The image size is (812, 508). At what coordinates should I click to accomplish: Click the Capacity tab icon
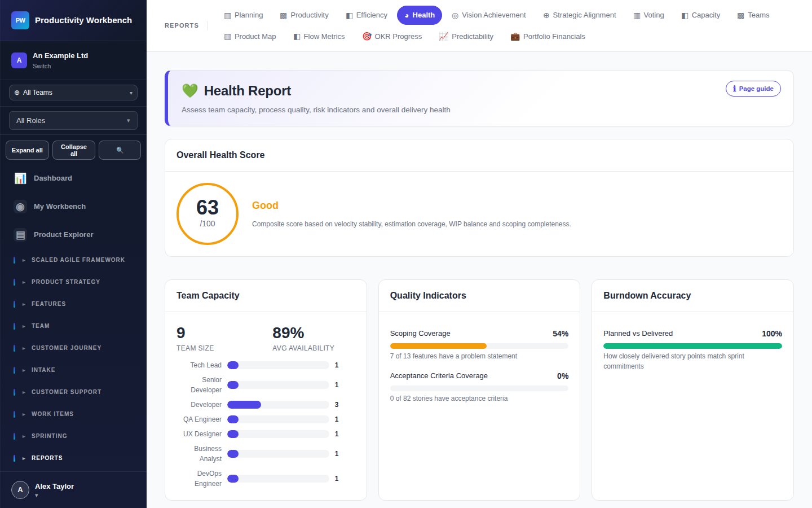click(x=685, y=16)
